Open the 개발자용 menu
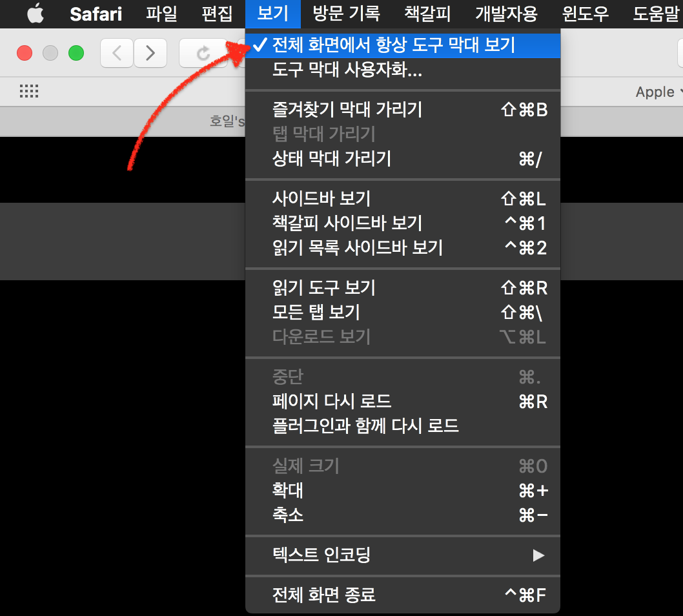This screenshot has height=616, width=683. pos(506,14)
